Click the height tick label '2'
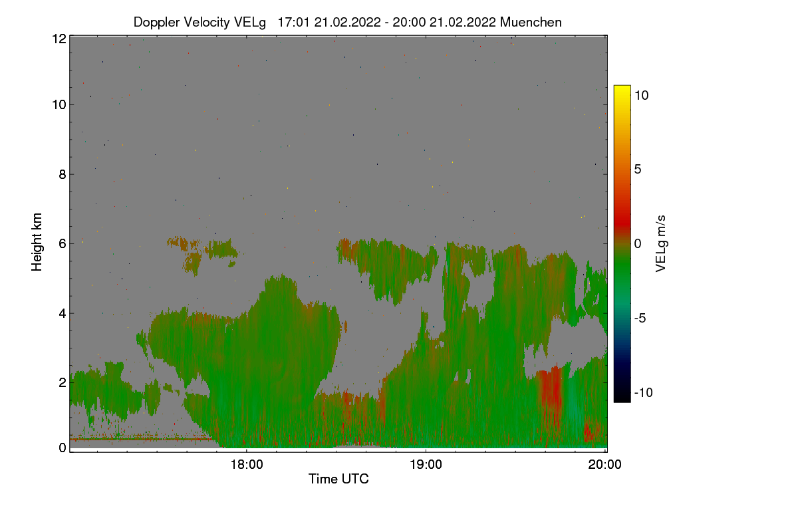This screenshot has width=798, height=532. tap(63, 382)
